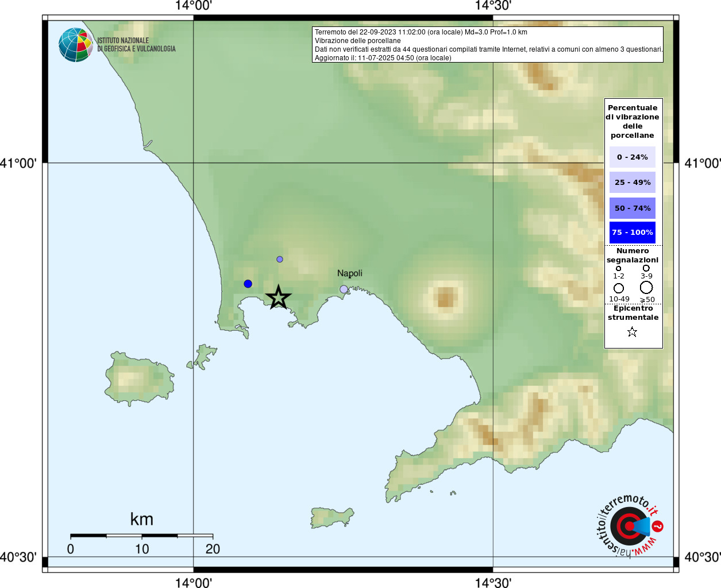Click the km scale bar

(141, 536)
